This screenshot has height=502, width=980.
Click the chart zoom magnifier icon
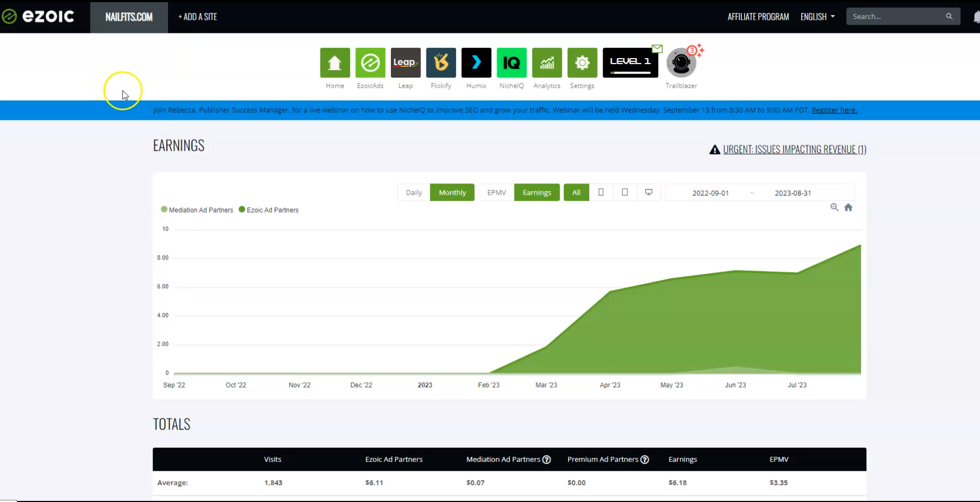click(834, 207)
